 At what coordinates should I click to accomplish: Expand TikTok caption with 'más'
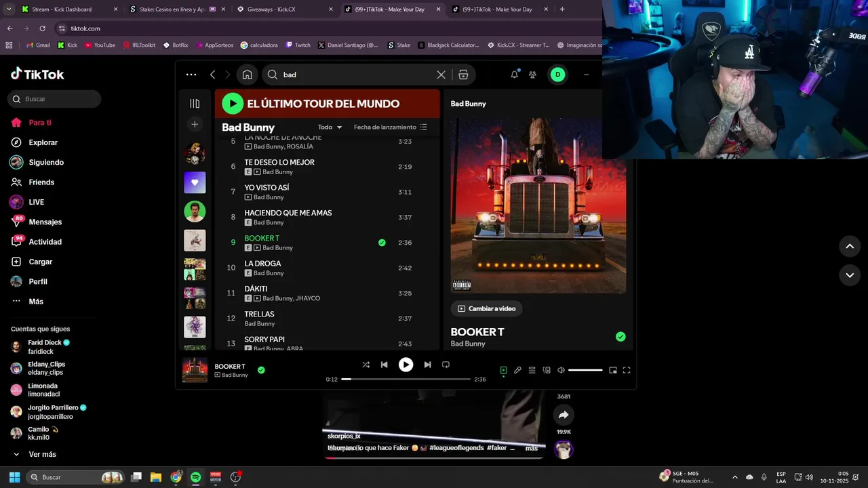tap(532, 448)
